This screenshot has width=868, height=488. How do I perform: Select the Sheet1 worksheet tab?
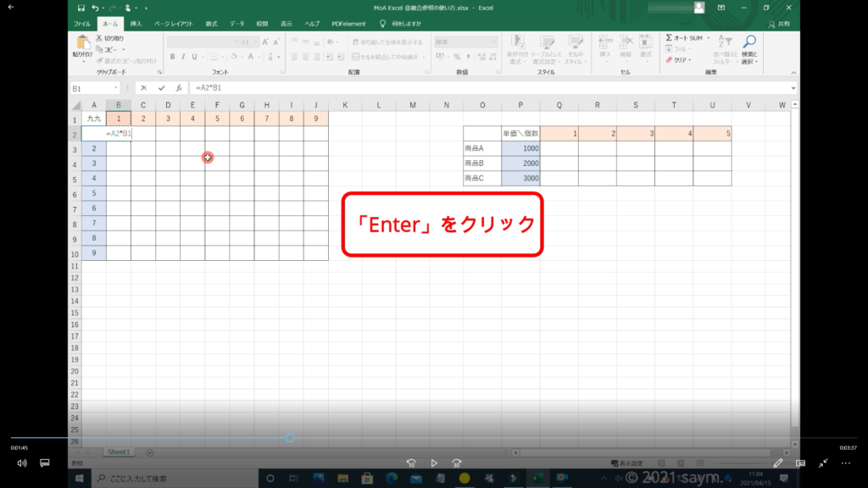click(x=118, y=452)
